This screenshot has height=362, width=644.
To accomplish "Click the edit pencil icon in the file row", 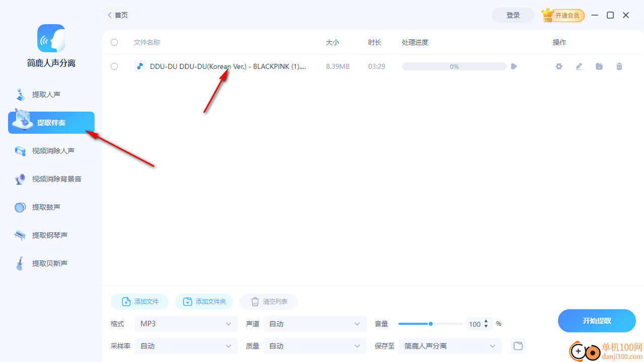I will [579, 66].
